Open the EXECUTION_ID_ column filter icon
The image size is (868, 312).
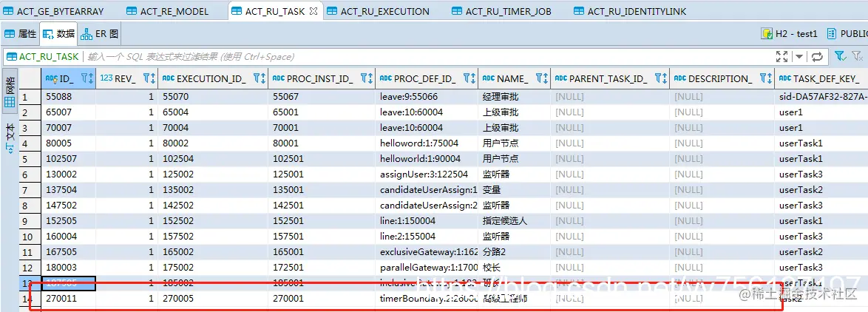point(255,78)
